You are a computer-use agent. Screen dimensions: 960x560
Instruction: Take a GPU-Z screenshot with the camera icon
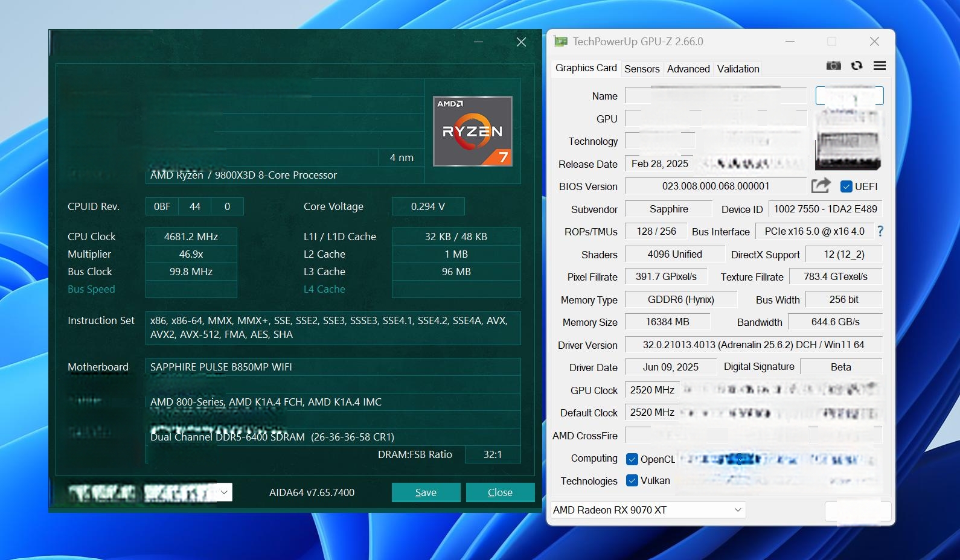[834, 66]
